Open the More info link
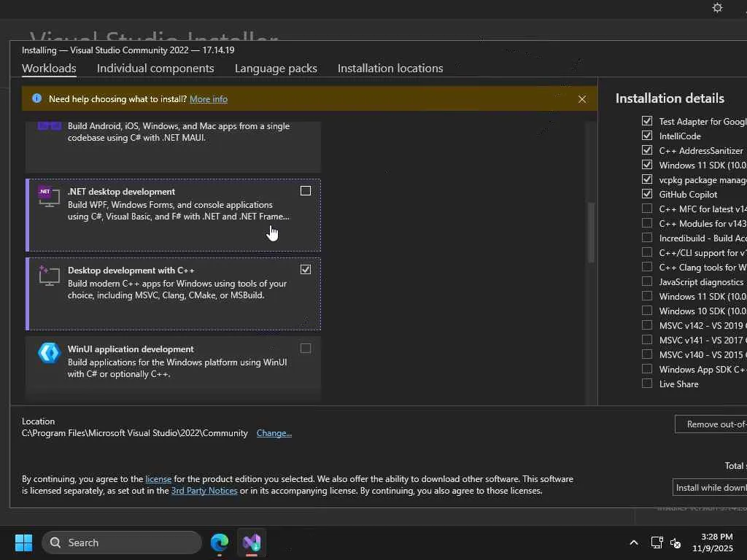 (x=209, y=99)
